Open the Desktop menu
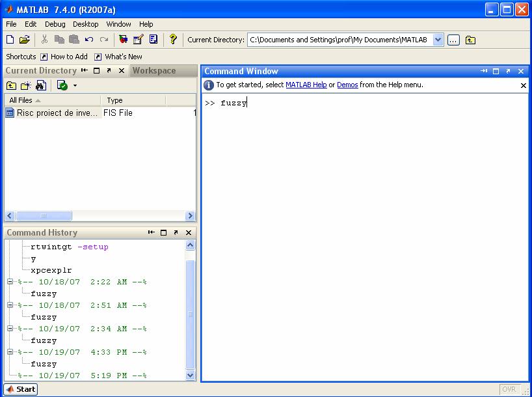The height and width of the screenshot is (397, 532). (85, 24)
